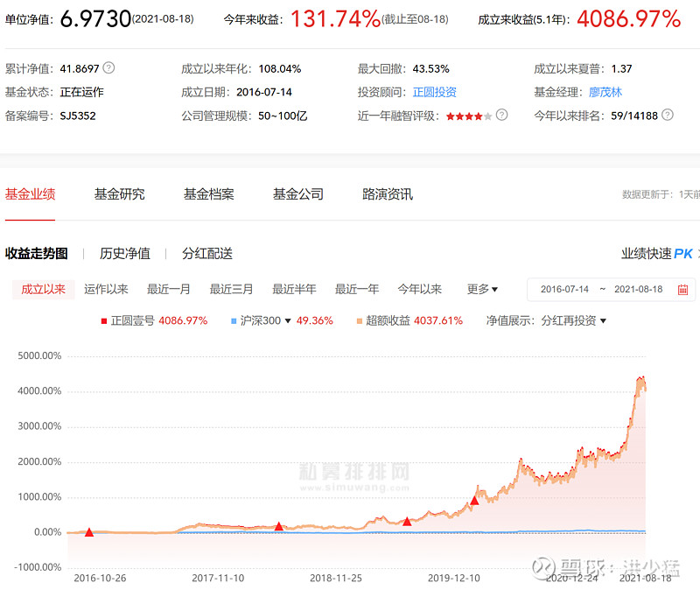Click the 成立来收益 4086.97% headline value
The image size is (700, 590).
point(628,18)
